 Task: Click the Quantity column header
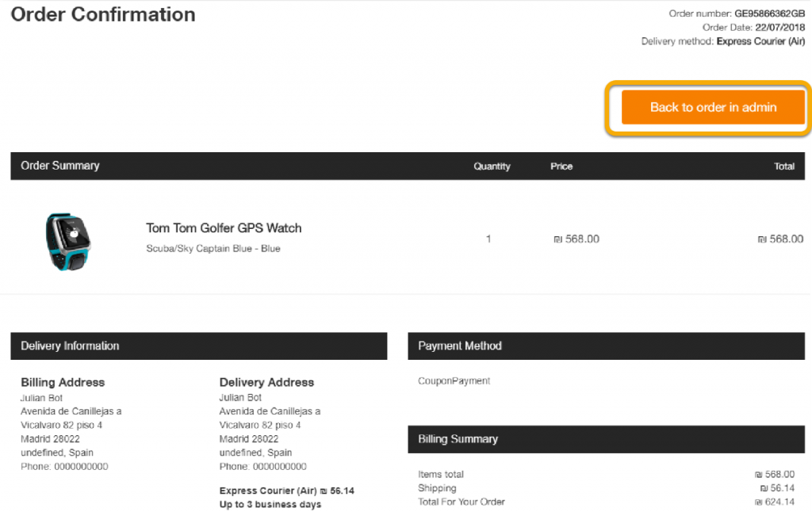click(492, 166)
